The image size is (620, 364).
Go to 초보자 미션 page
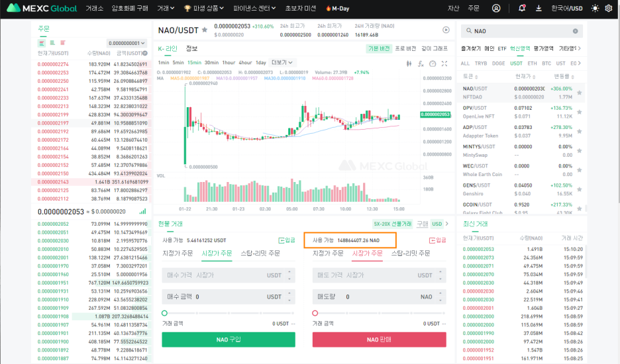click(x=301, y=9)
